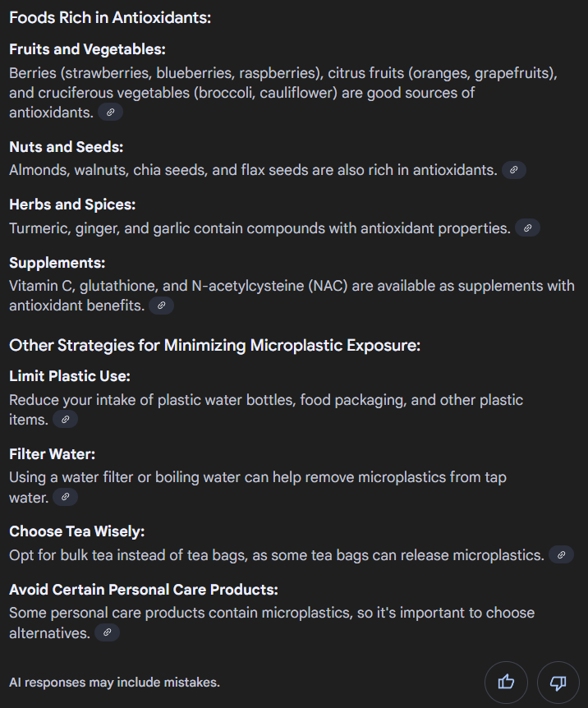
Task: Click the 'Choose Tea Wisely:' subheading
Action: point(76,531)
